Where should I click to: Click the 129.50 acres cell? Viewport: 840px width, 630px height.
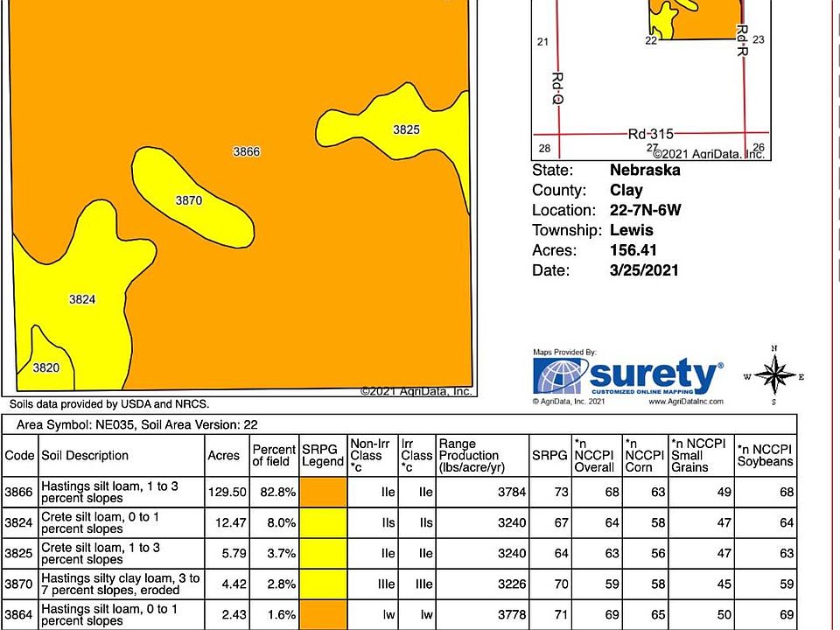coord(227,492)
